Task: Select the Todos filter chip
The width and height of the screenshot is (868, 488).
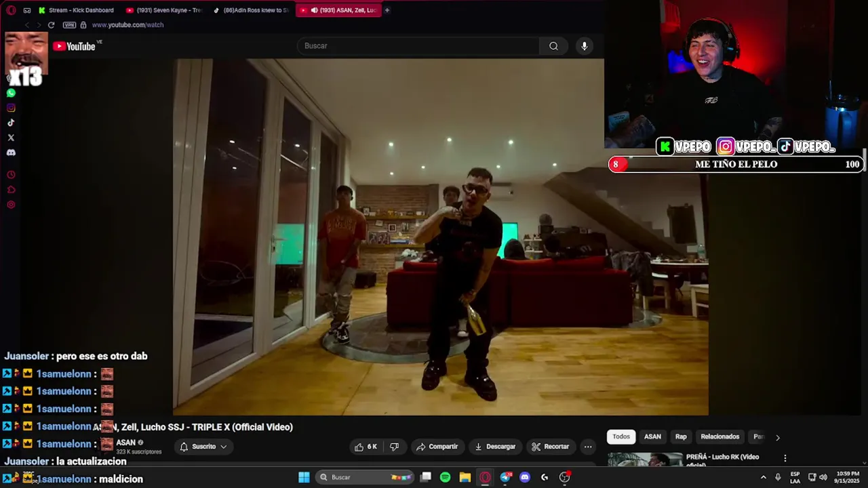Action: [x=621, y=436]
